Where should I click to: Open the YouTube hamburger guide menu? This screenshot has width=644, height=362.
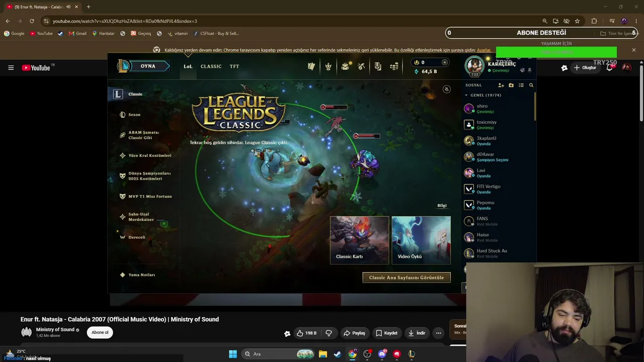(x=11, y=68)
